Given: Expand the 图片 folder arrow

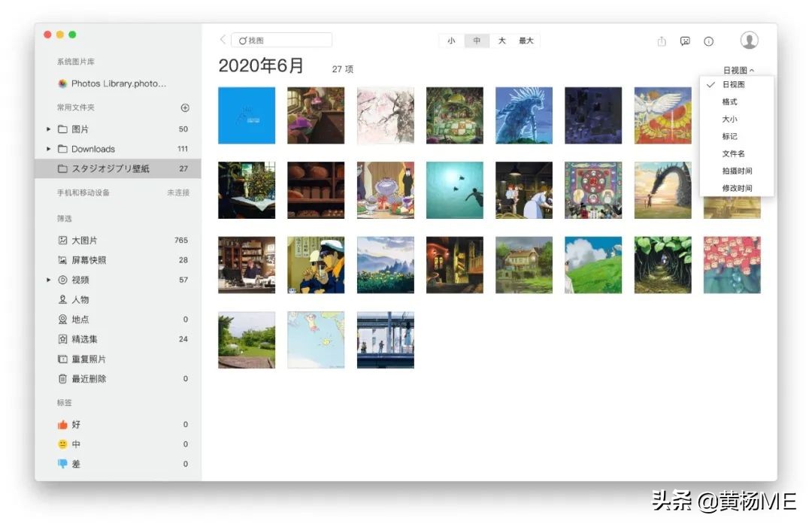Looking at the screenshot, I should [48, 129].
